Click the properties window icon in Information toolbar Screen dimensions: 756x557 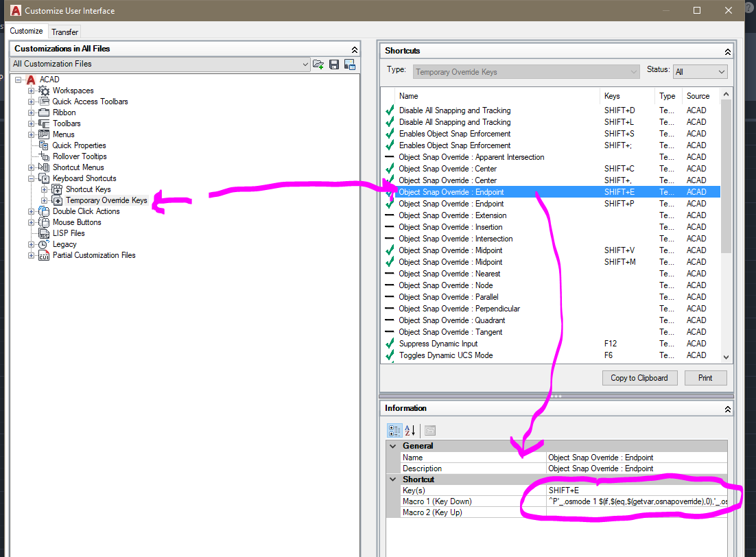tap(430, 430)
